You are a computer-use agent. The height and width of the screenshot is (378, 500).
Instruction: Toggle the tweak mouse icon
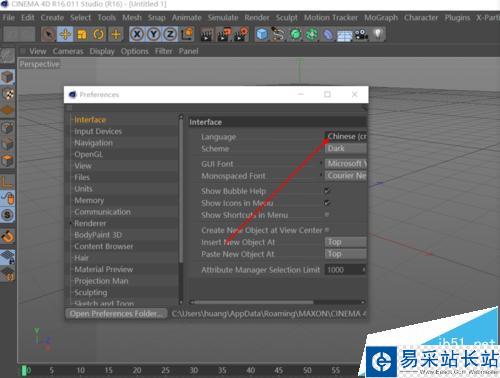point(7,199)
